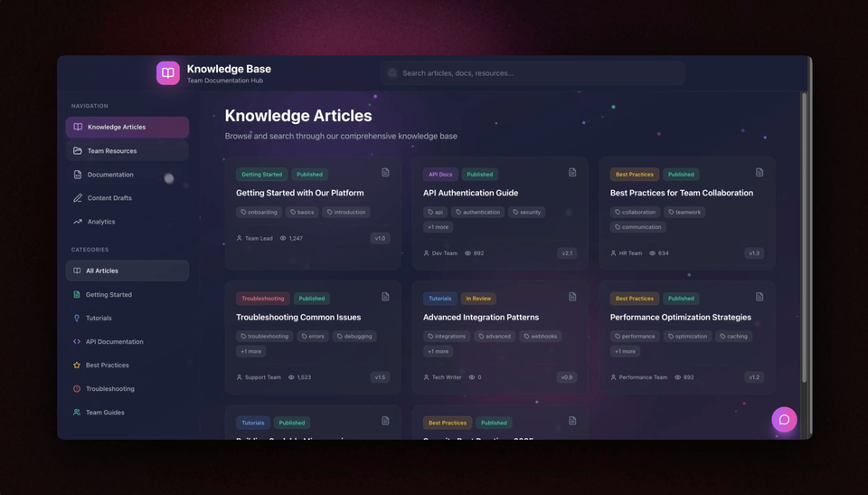Click the Knowledge Base book logo icon
868x495 pixels.
click(x=168, y=73)
